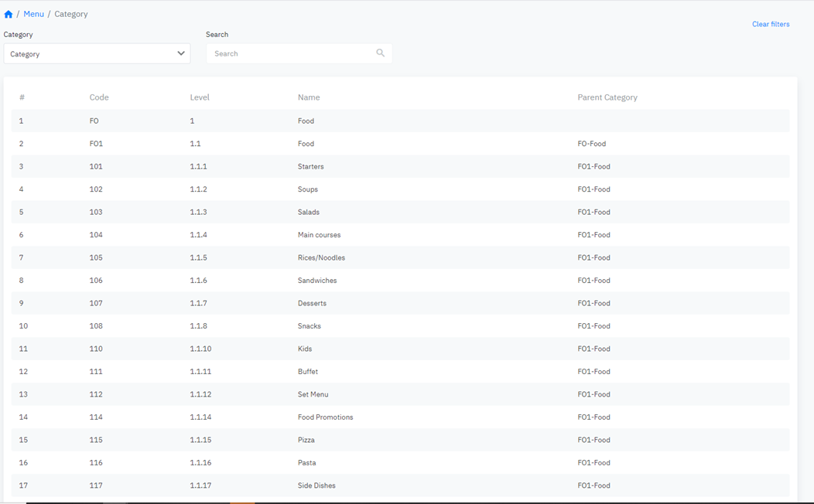Click row number 15
The height and width of the screenshot is (504, 814).
point(23,440)
